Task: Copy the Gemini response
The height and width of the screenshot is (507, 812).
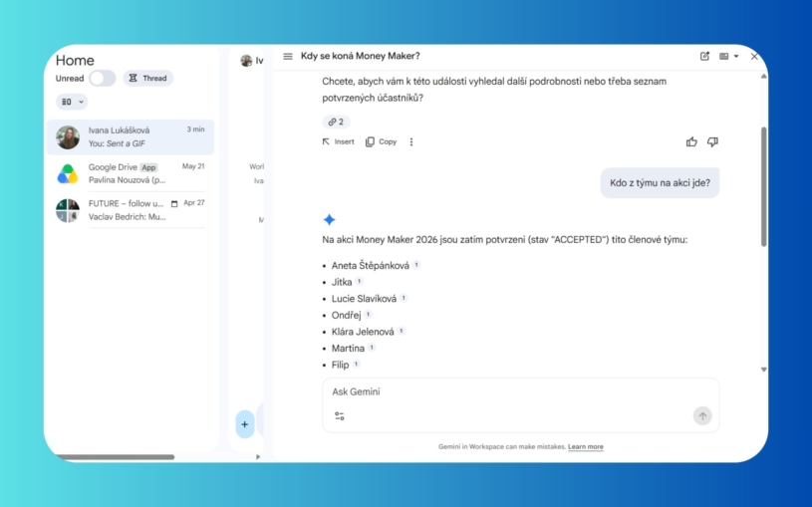Action: [382, 141]
